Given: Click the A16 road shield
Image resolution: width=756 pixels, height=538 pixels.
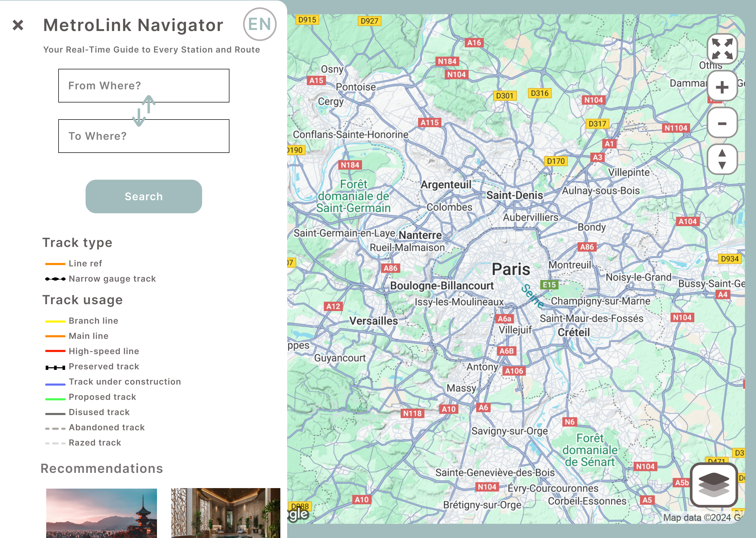Looking at the screenshot, I should point(474,42).
